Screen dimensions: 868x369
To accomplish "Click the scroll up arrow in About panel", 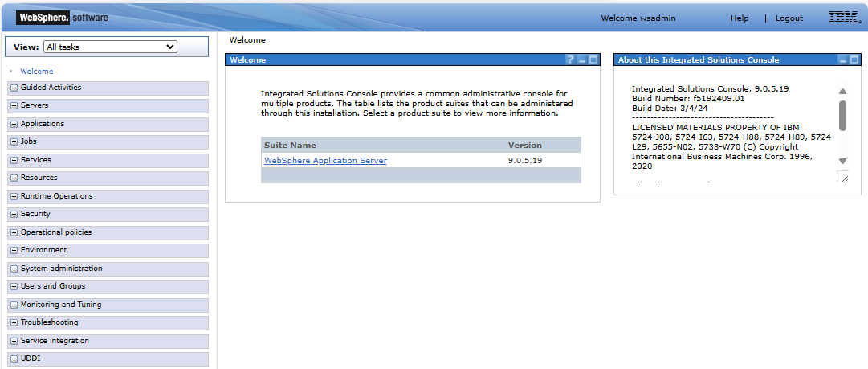I will (842, 92).
